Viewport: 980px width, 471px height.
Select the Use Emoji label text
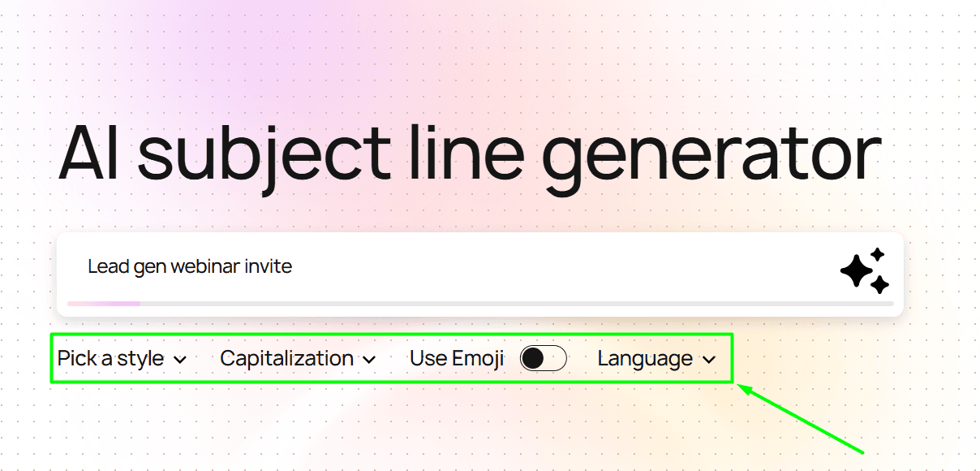point(457,357)
